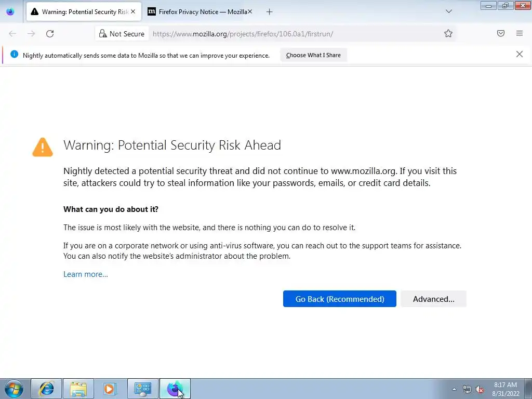Click the Firefox Nightly logo in tab bar

tap(10, 11)
